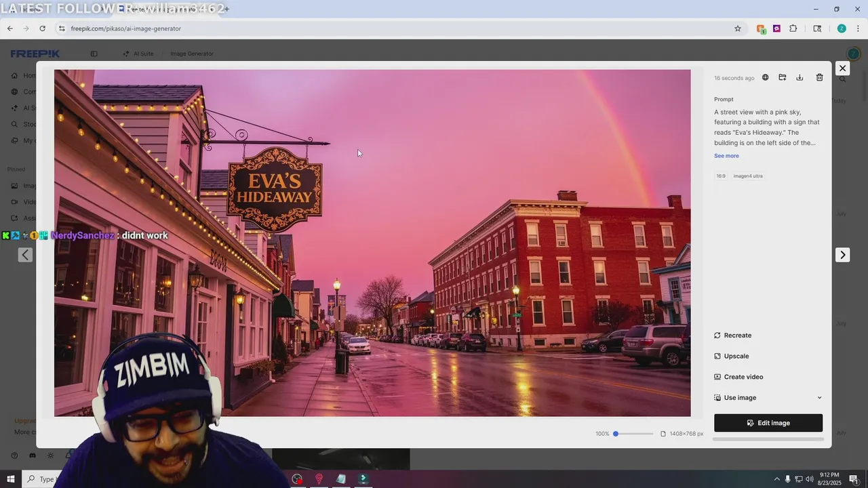Screen dimensions: 868x488
Task: Click the search icon behind the dialog
Action: 843,79
